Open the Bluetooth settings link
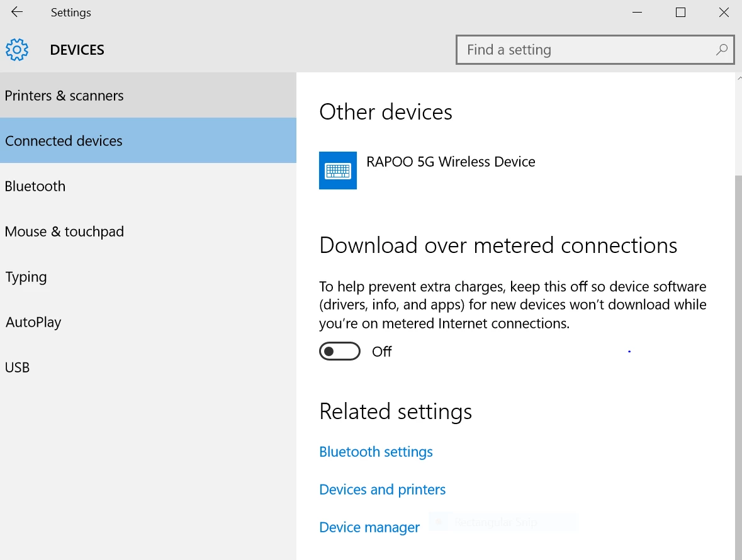Screen dimensions: 742x560 tap(376, 452)
